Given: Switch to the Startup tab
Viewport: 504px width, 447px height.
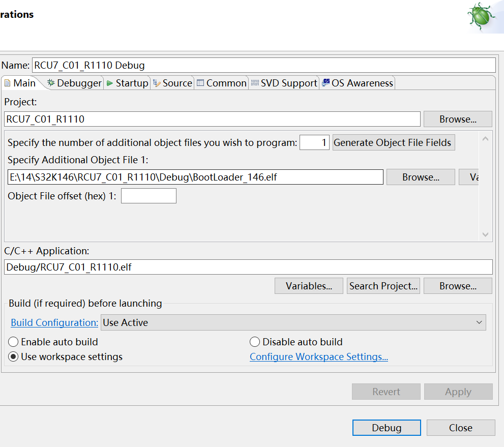Looking at the screenshot, I should point(127,83).
